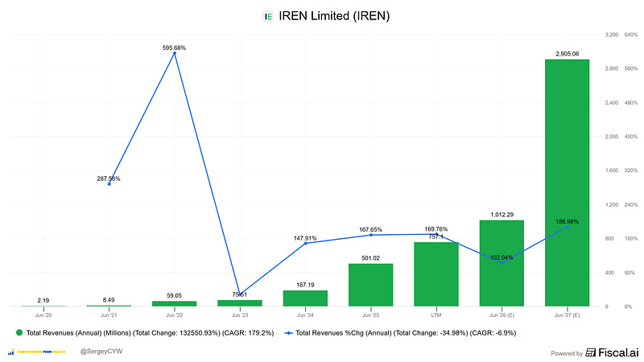Screen dimensions: 644x362
Task: Click the Jun '20 axis label
Action: point(43,315)
